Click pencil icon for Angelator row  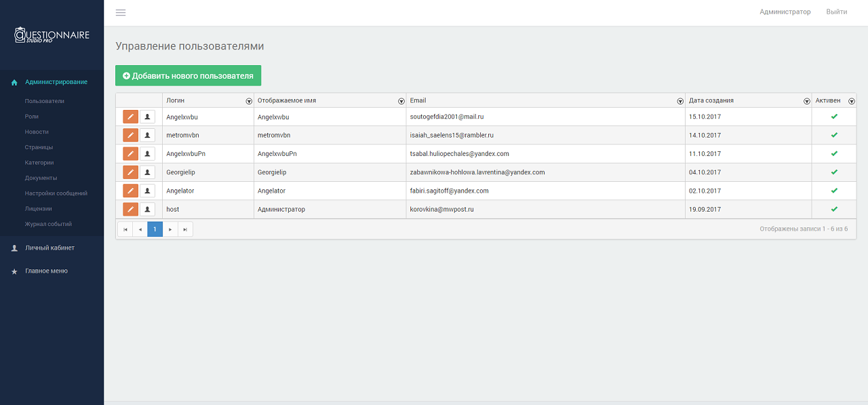coord(130,191)
